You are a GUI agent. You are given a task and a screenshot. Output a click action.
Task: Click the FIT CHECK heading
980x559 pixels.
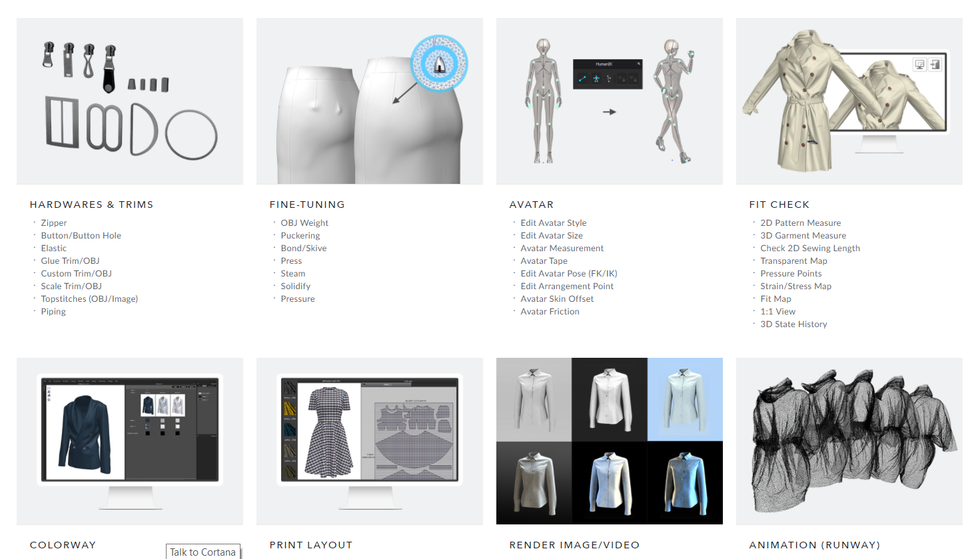coord(779,205)
